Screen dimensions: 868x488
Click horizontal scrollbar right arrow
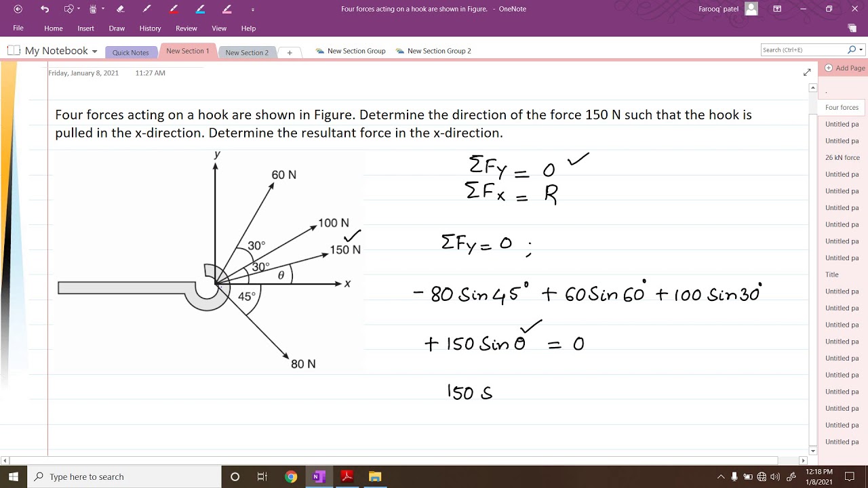(x=803, y=460)
